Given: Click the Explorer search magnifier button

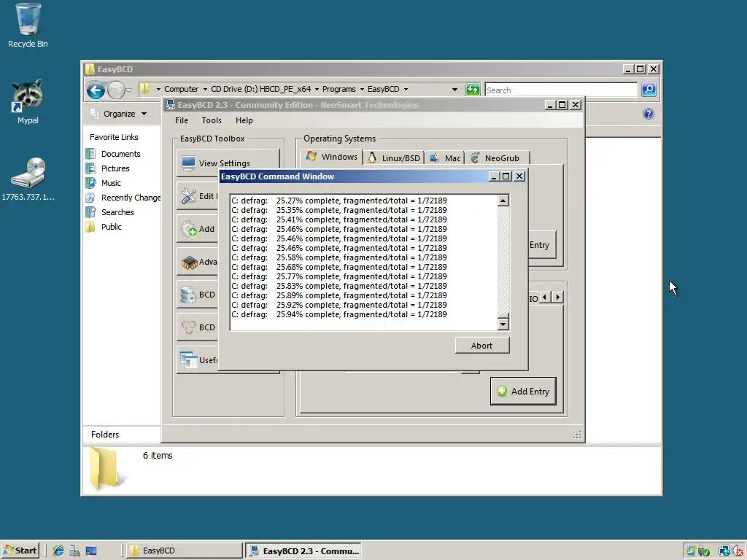Looking at the screenshot, I should click(649, 90).
